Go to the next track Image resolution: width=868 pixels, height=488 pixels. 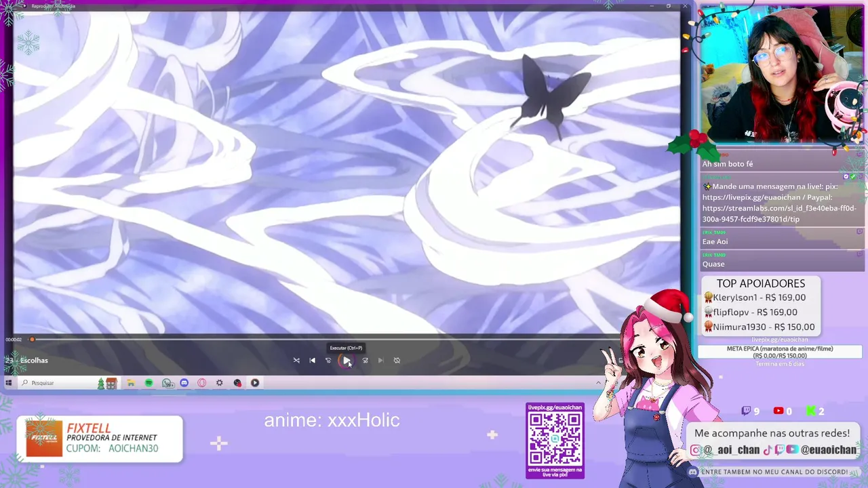(x=380, y=361)
